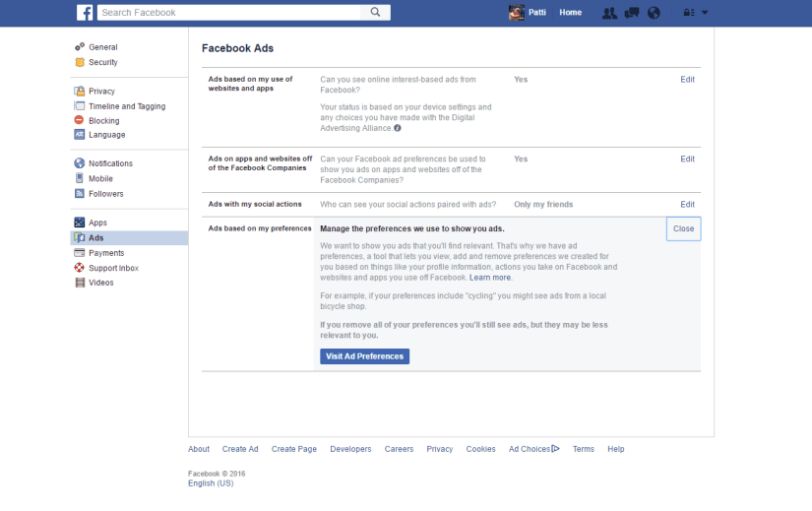Viewport: 812px width, 511px height.
Task: Open Payments settings
Action: coord(106,253)
